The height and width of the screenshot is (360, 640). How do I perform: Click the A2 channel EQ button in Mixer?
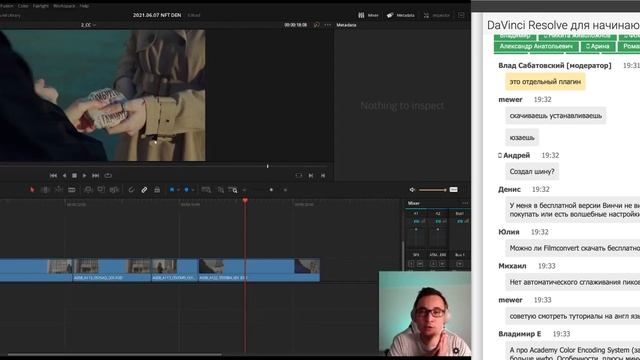coord(438,221)
